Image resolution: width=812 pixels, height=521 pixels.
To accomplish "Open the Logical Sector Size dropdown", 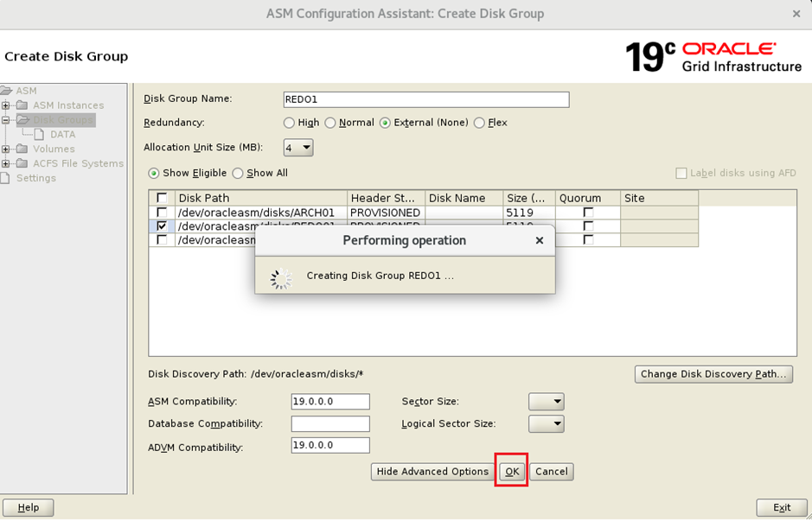I will [547, 424].
